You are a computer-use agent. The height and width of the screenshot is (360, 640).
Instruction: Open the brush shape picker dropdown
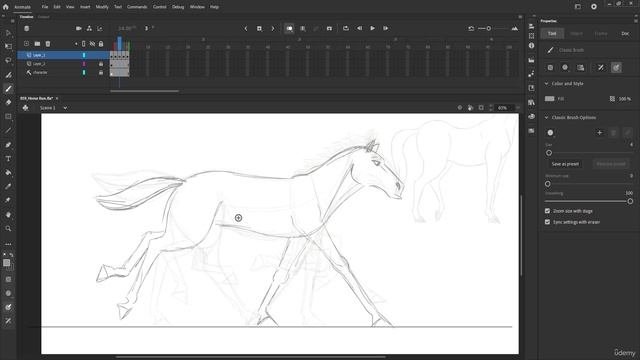click(550, 133)
